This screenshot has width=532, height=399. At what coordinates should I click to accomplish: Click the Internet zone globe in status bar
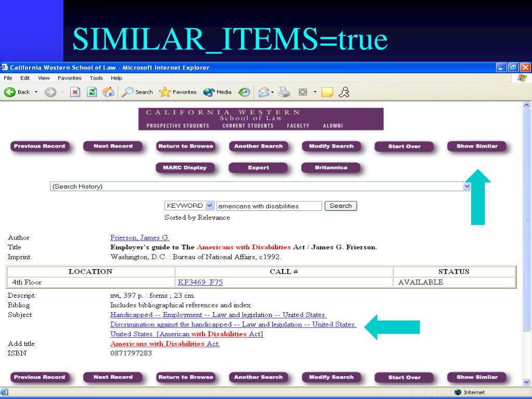(x=458, y=392)
